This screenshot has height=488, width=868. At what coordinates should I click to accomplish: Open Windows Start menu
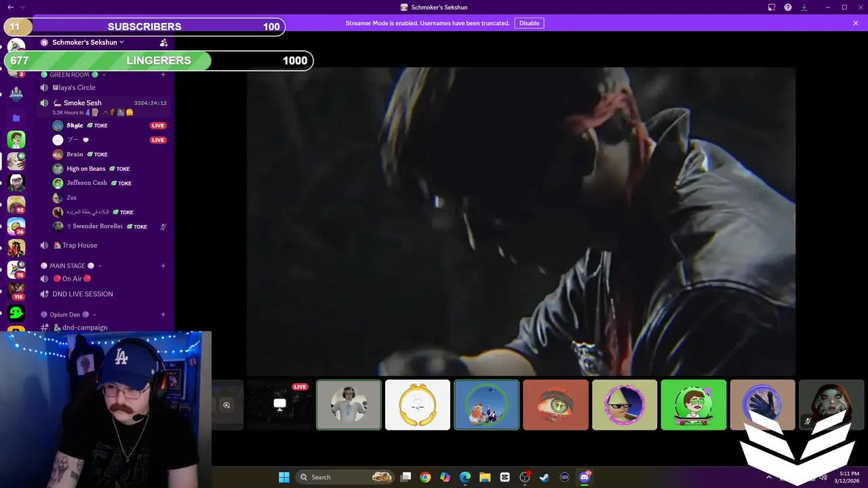pyautogui.click(x=284, y=477)
